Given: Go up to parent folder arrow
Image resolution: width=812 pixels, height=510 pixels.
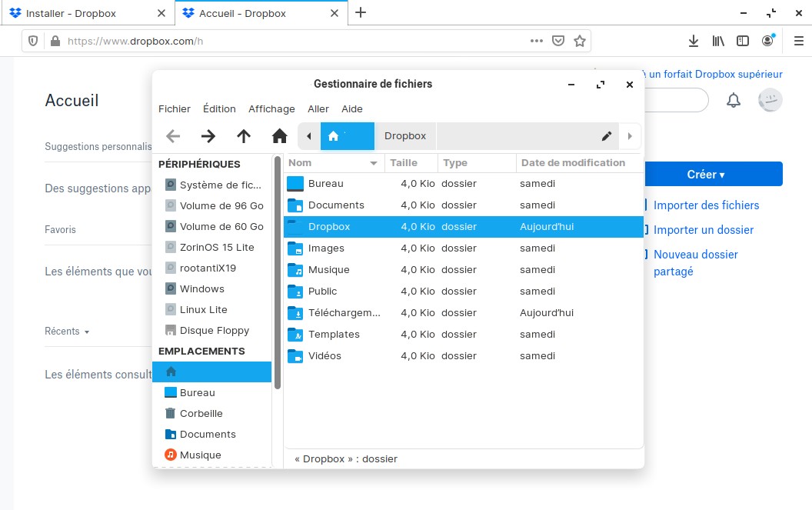Looking at the screenshot, I should coord(244,136).
